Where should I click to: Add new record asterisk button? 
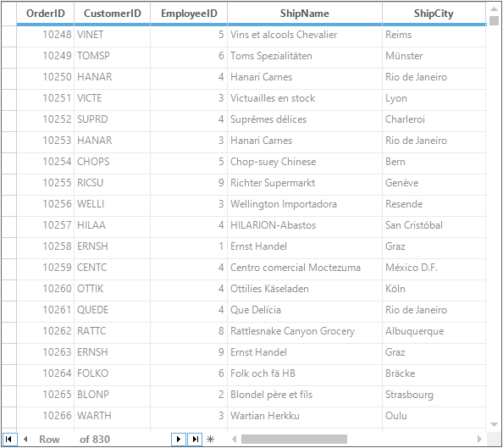coord(211,439)
